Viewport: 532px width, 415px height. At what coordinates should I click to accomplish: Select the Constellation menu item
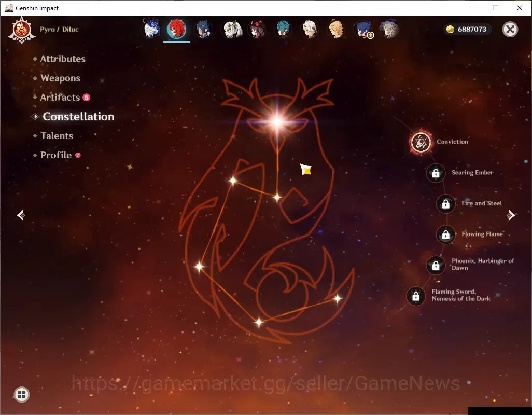[78, 117]
